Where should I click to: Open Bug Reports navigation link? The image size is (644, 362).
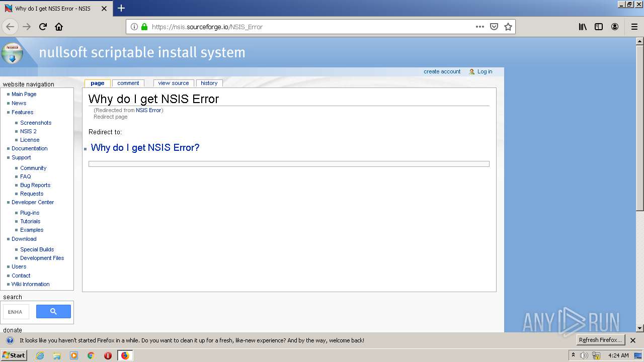point(35,185)
